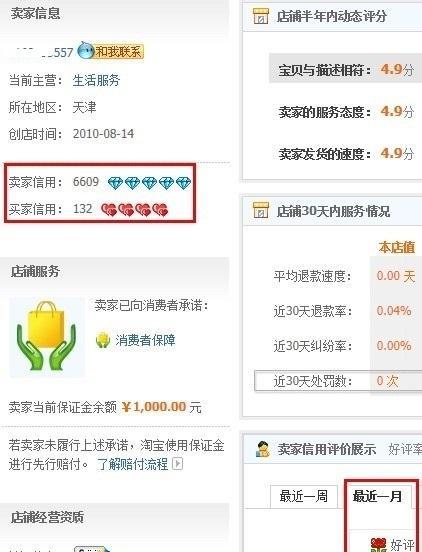Open the 和我联系 contact button
This screenshot has width=422, height=552.
pos(119,52)
